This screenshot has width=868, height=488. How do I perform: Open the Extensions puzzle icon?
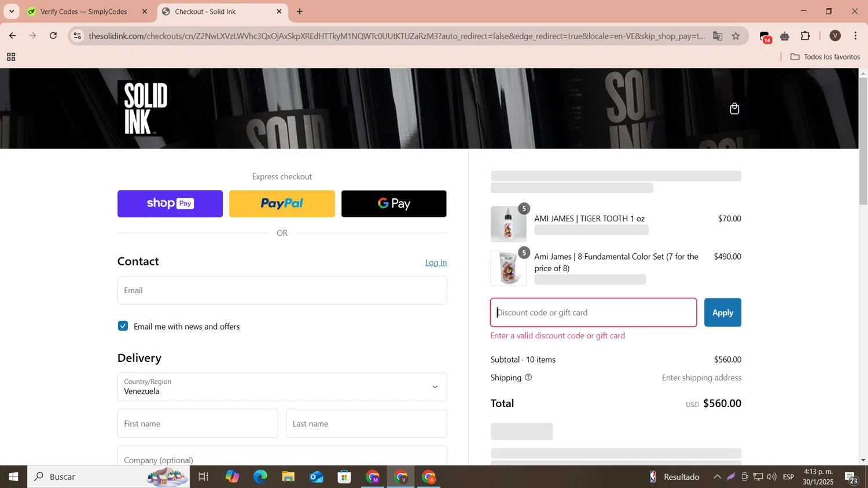806,36
